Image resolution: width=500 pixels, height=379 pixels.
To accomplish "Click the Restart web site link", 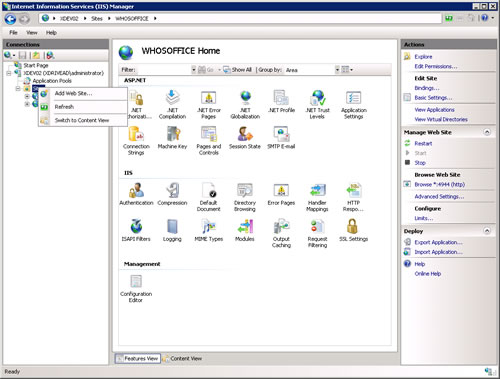I will coord(423,143).
